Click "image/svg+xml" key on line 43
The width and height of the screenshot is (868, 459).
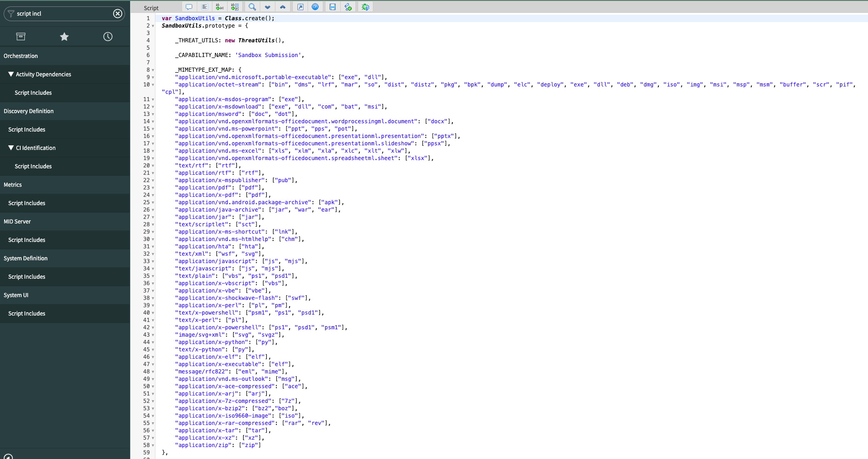[x=200, y=335]
